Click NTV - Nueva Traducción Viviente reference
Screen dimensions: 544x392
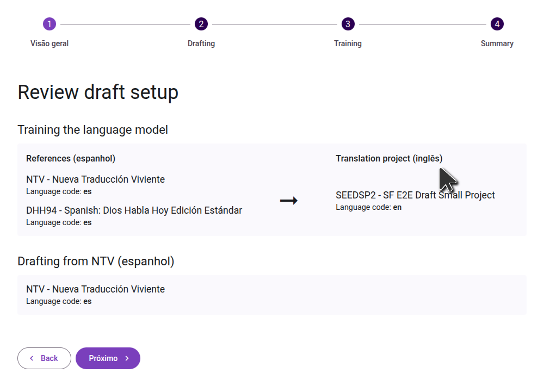[x=95, y=179]
